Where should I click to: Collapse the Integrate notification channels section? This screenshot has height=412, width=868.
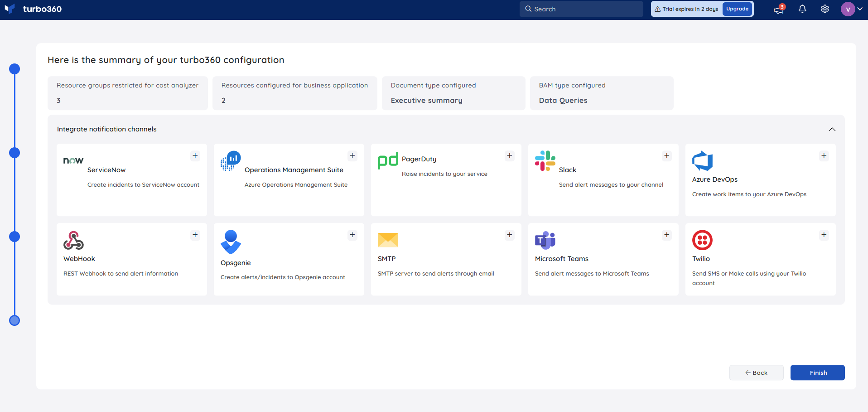(x=832, y=130)
